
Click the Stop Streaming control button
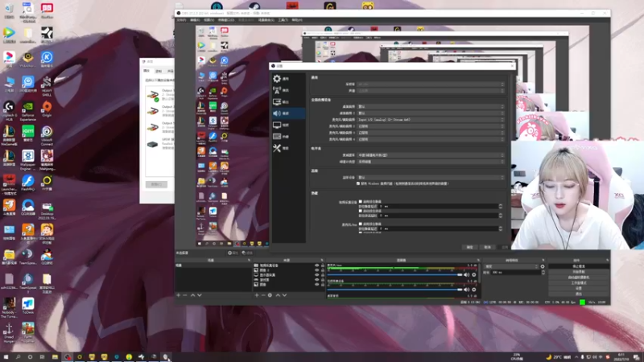579,266
